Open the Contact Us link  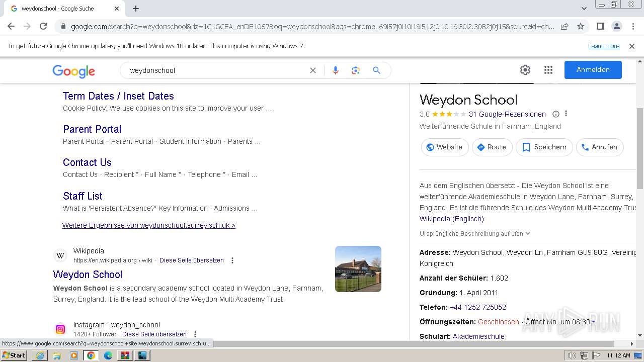[87, 162]
